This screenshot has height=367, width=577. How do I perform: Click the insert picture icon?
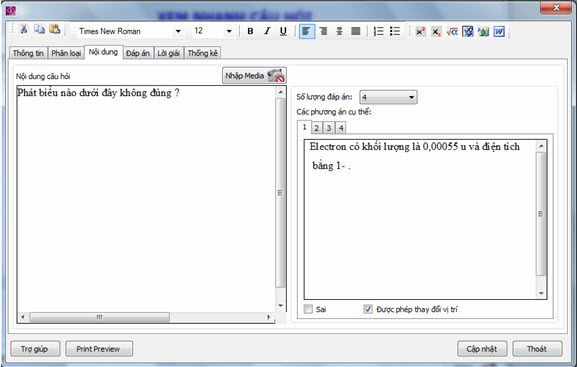pyautogui.click(x=483, y=32)
